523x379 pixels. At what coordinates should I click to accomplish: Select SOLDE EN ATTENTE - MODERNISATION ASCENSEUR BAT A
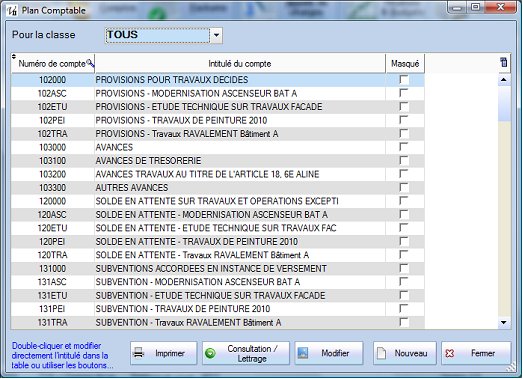(x=212, y=215)
